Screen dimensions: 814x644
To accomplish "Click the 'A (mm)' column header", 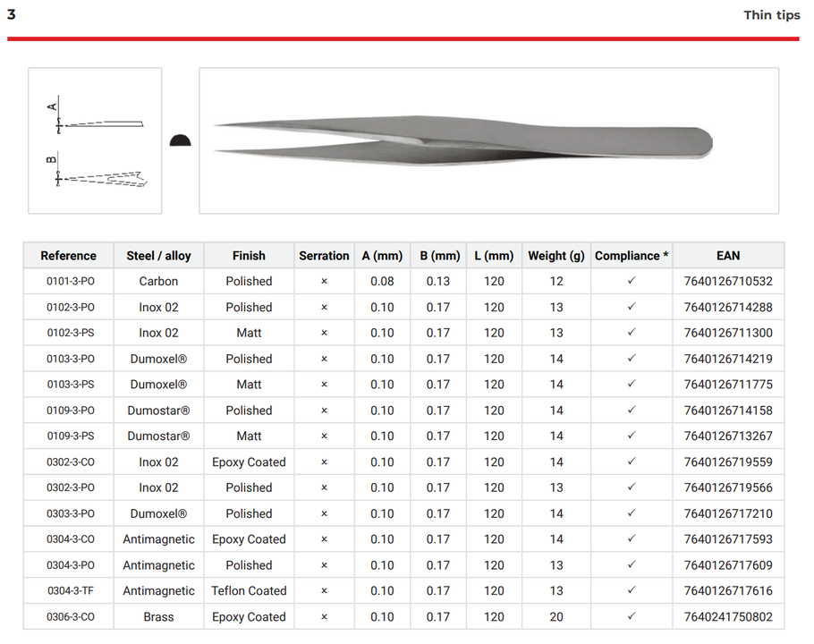I will (x=383, y=256).
